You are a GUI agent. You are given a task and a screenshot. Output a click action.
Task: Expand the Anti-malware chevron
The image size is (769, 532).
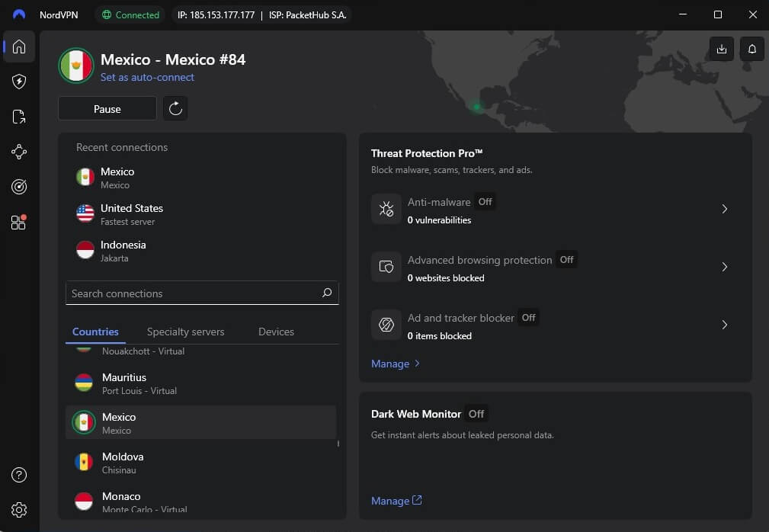pos(724,209)
